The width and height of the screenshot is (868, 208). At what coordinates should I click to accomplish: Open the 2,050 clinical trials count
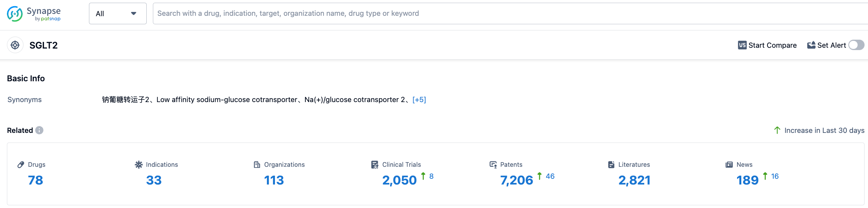click(399, 180)
